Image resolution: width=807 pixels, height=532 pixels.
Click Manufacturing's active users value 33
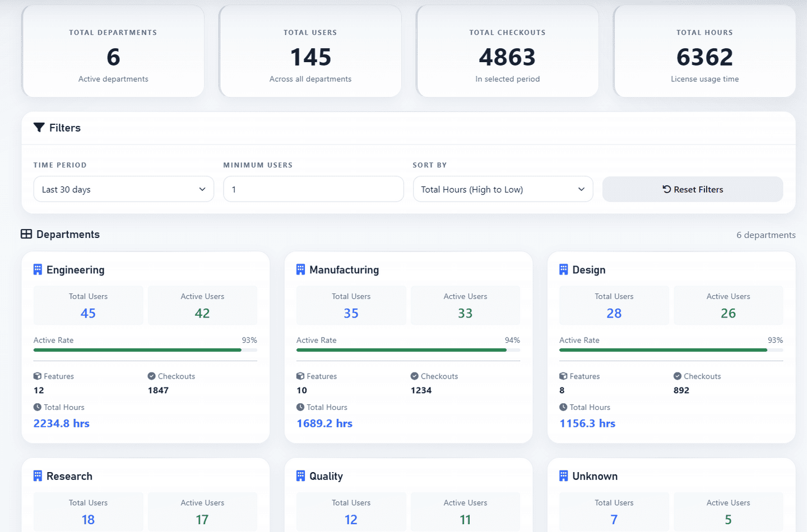465,313
